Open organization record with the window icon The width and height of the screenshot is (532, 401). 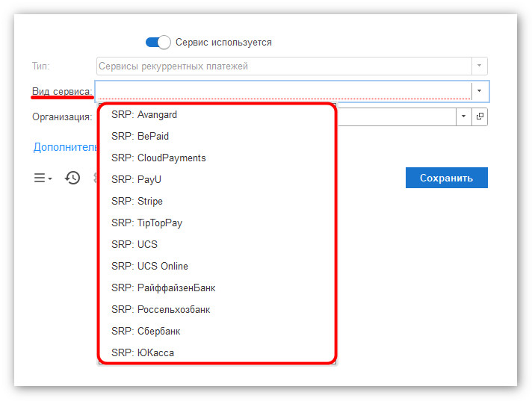coord(480,116)
